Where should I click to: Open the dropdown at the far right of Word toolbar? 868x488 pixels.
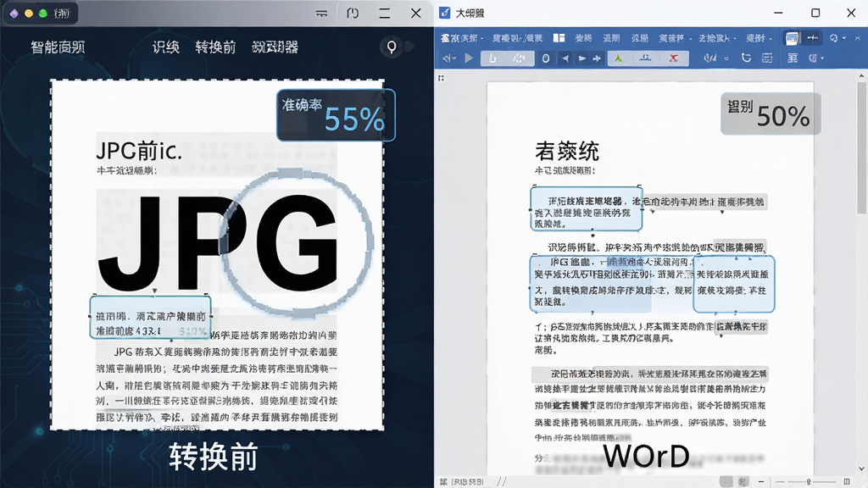822,58
